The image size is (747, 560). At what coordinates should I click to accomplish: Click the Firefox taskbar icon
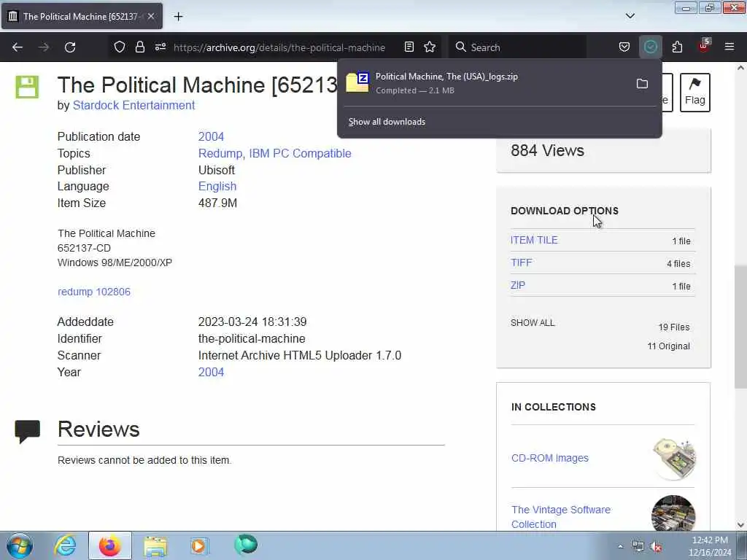(x=109, y=545)
